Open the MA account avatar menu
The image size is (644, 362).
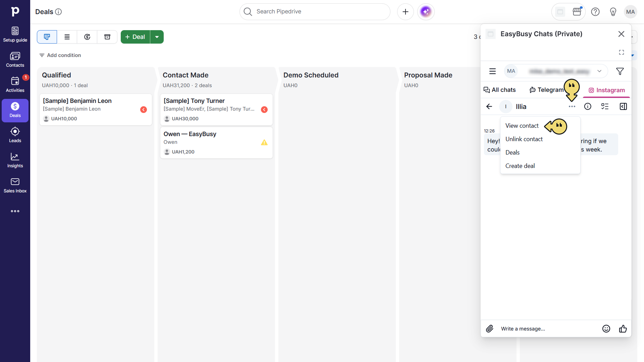[631, 12]
